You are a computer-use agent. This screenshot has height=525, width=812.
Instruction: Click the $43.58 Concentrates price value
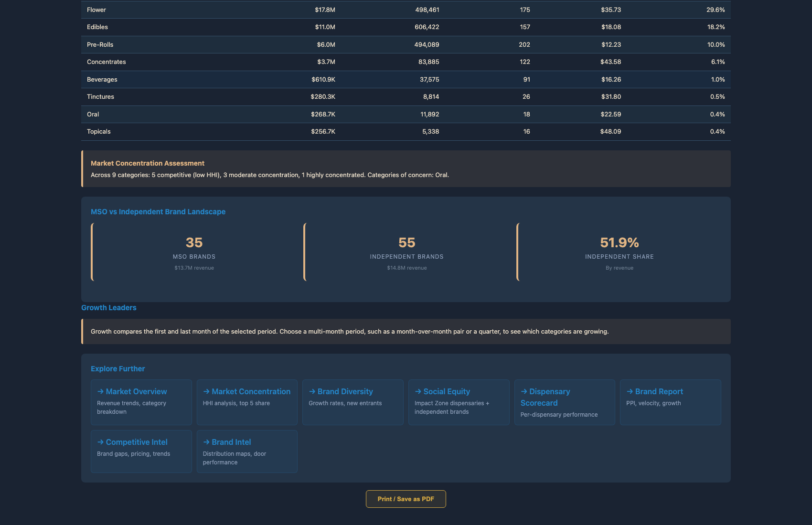pyautogui.click(x=611, y=62)
